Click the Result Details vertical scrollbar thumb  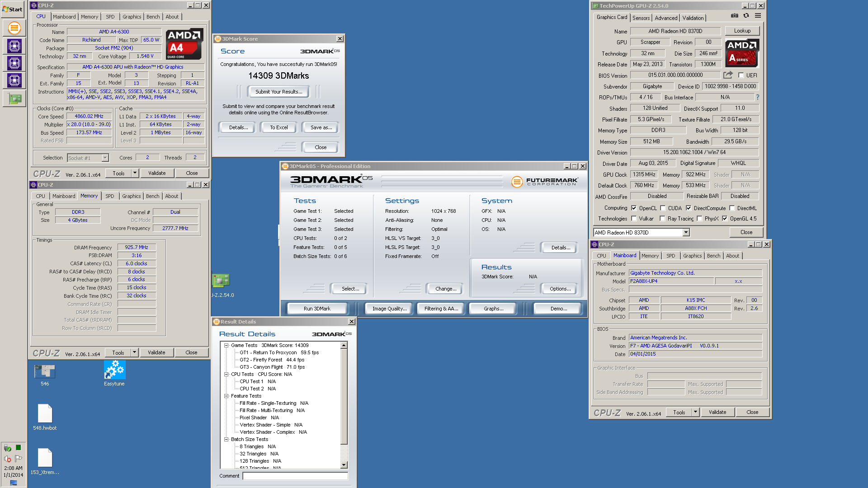click(x=344, y=398)
